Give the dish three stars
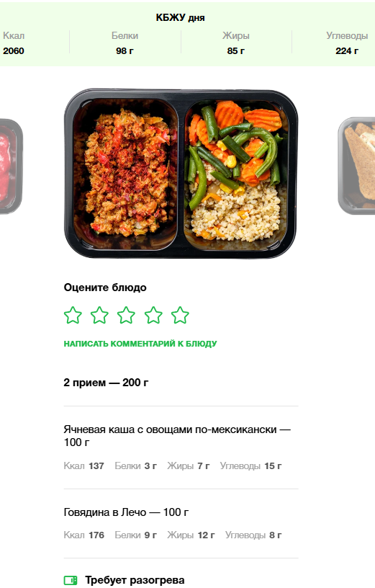Image resolution: width=375 pixels, height=588 pixels. point(126,315)
